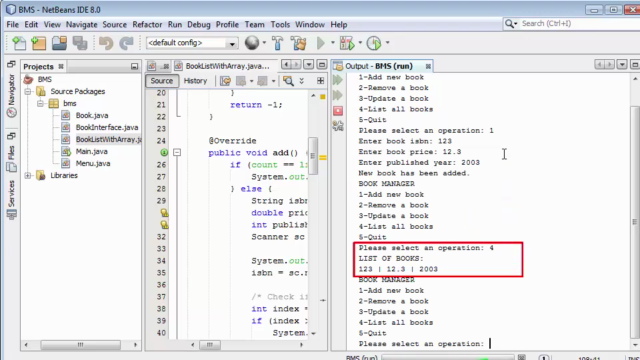Open the Window menu
640x360 pixels.
(310, 24)
